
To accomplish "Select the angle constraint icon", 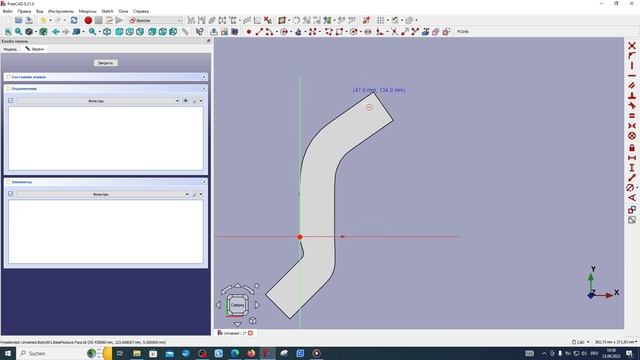I will [632, 198].
